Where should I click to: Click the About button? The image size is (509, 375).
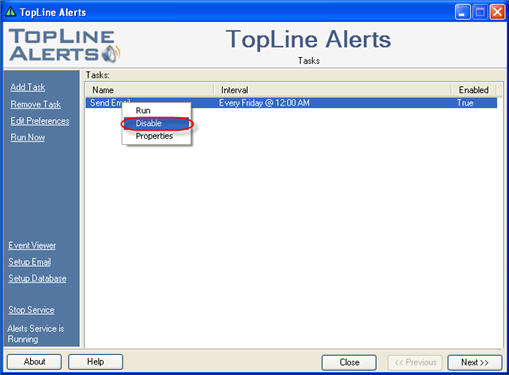point(34,362)
